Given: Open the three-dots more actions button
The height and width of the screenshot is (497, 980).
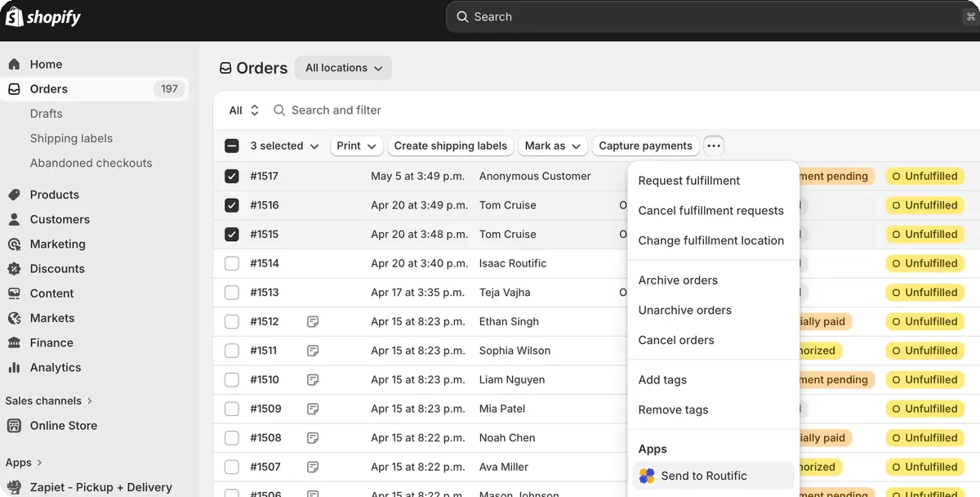Looking at the screenshot, I should click(x=714, y=146).
